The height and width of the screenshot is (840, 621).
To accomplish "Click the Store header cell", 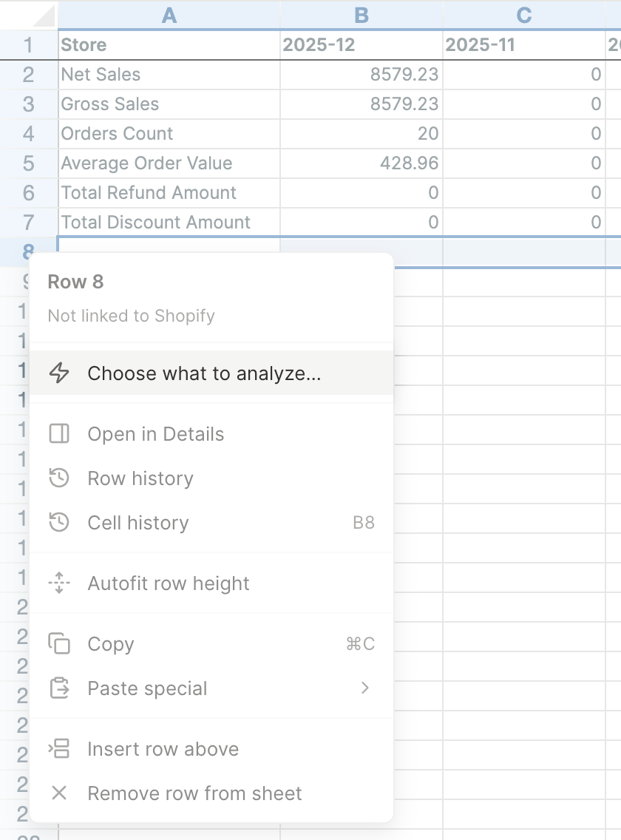I will point(169,44).
